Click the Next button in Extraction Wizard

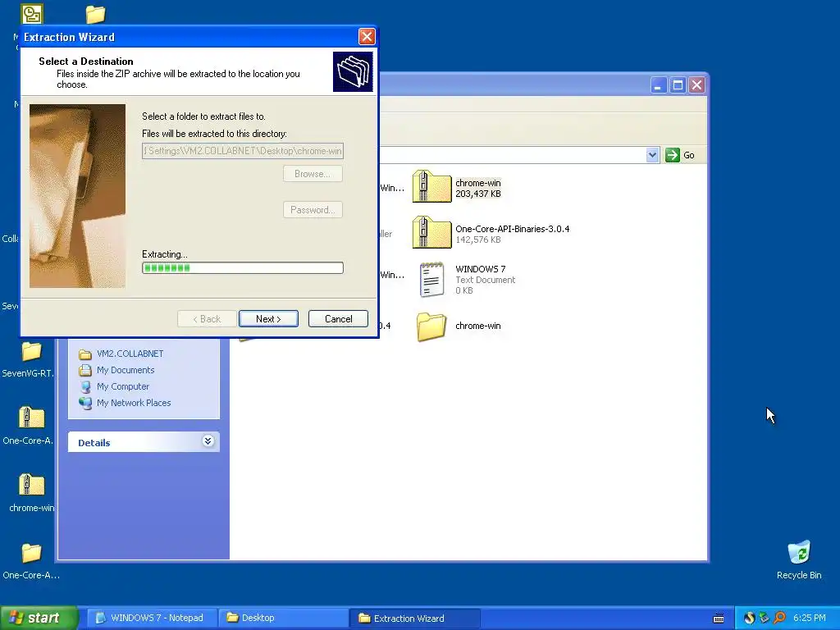tap(268, 319)
